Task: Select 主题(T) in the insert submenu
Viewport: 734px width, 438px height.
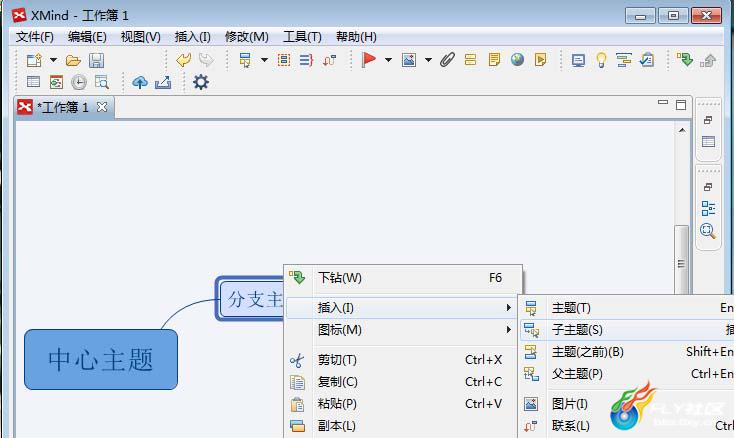Action: (x=626, y=308)
